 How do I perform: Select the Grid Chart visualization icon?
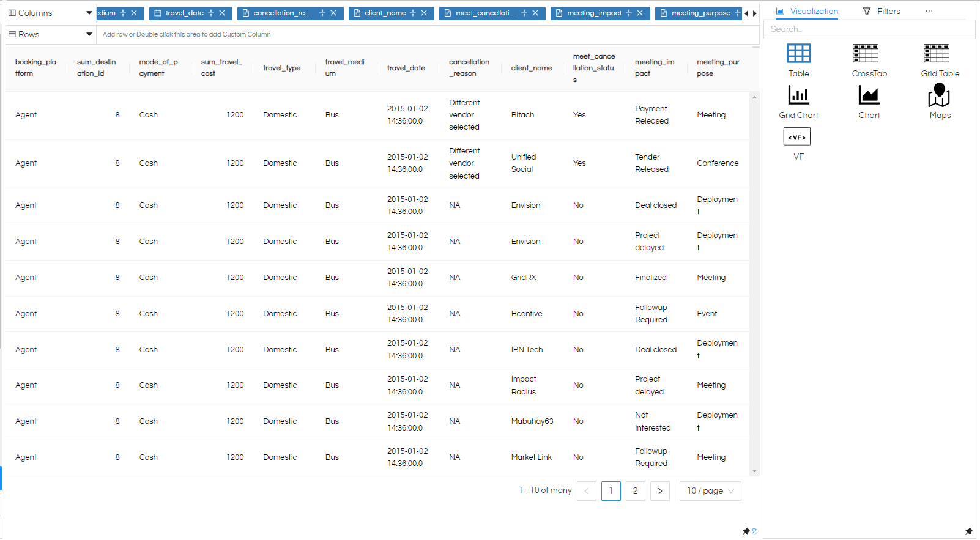(x=798, y=95)
